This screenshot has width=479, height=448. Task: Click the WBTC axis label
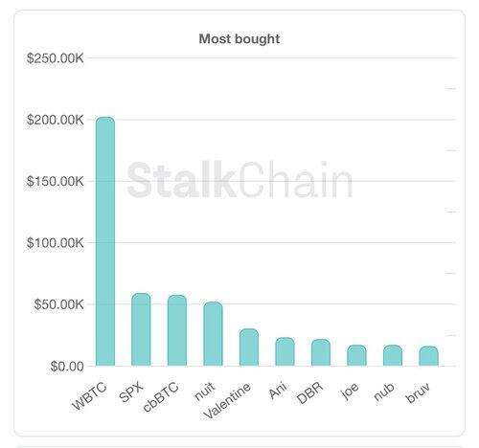pos(89,396)
